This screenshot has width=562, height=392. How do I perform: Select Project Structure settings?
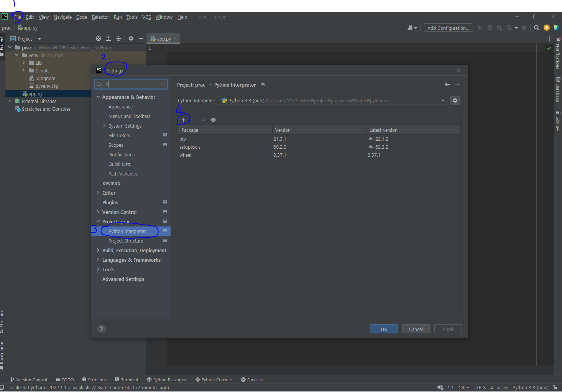126,241
